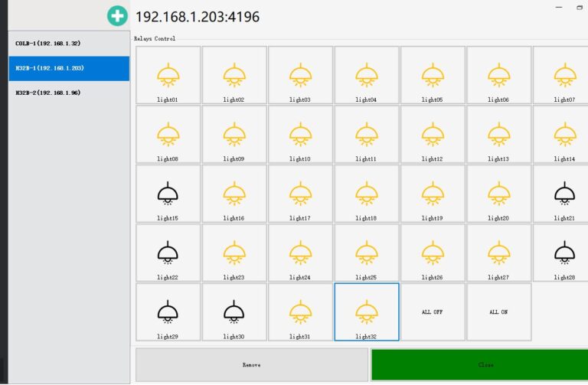Enable the light30 relay
Viewport: 588px width, 385px height.
point(234,311)
